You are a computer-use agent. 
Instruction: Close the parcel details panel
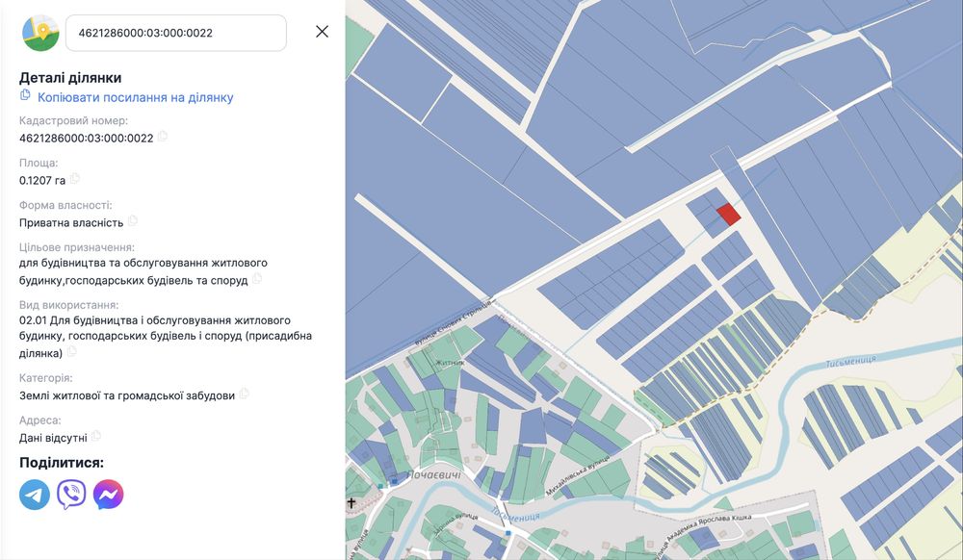click(x=322, y=32)
